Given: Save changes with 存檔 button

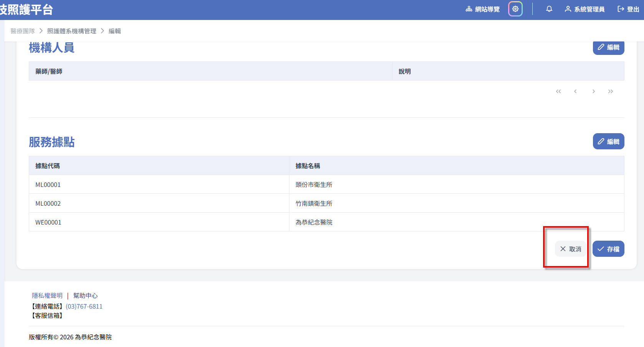Looking at the screenshot, I should coord(608,249).
